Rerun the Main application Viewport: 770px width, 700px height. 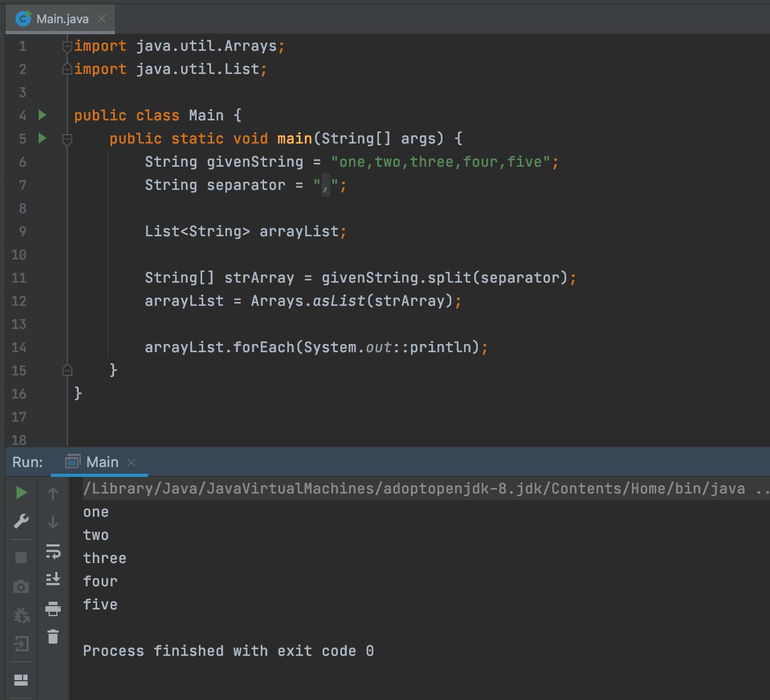tap(21, 492)
